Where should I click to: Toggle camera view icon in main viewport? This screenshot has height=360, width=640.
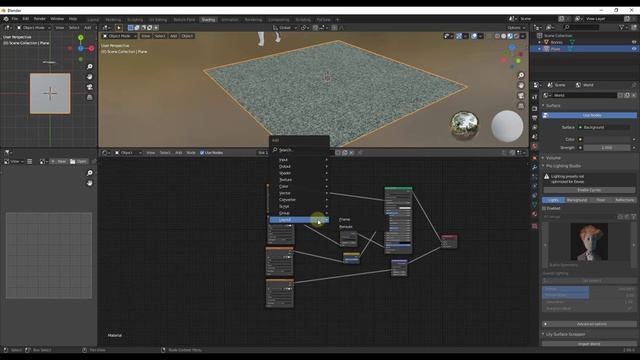point(521,96)
